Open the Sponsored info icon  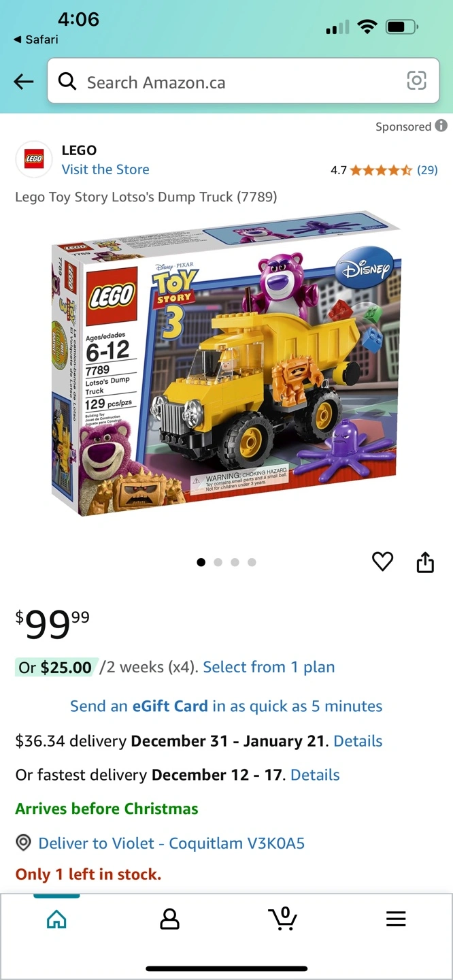pos(441,126)
